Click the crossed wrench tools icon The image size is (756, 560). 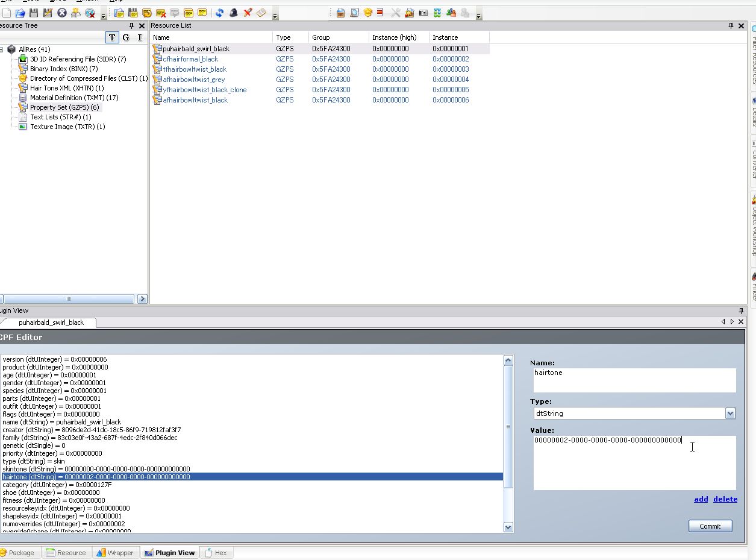[x=396, y=13]
